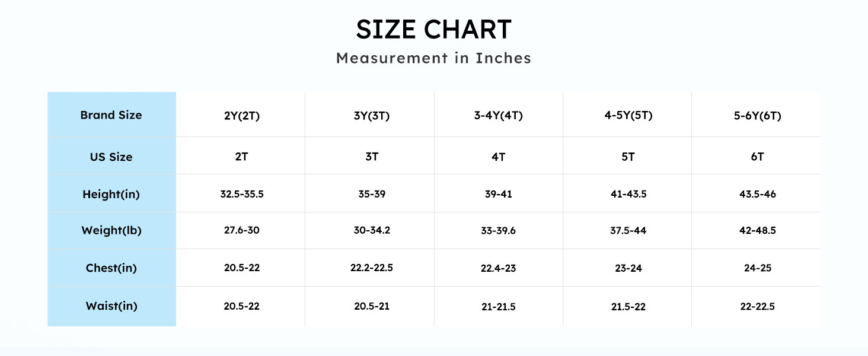Select the 4-5Y(5T) brand size column
Screen dimensions: 868x356
pyautogui.click(x=628, y=116)
